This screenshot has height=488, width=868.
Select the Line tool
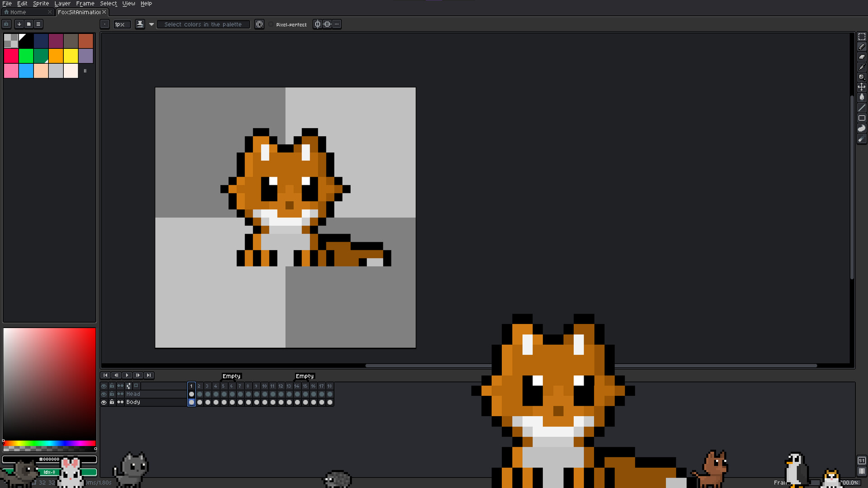[x=861, y=107]
